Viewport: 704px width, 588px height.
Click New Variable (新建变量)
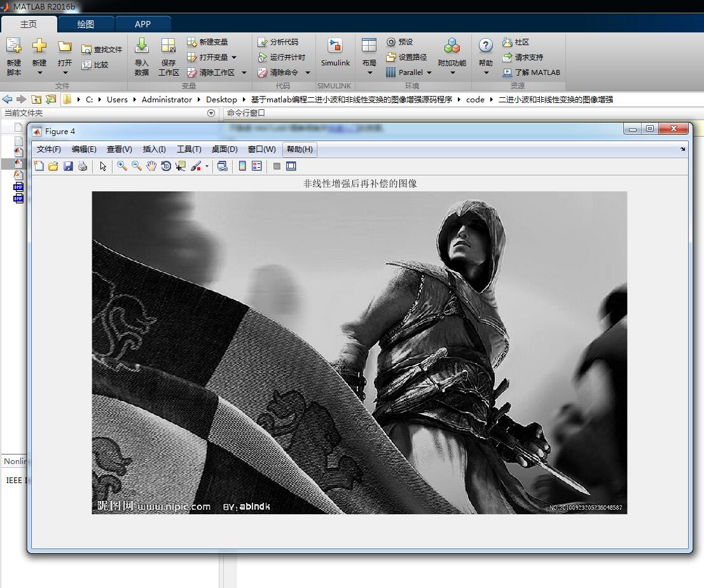pos(207,42)
